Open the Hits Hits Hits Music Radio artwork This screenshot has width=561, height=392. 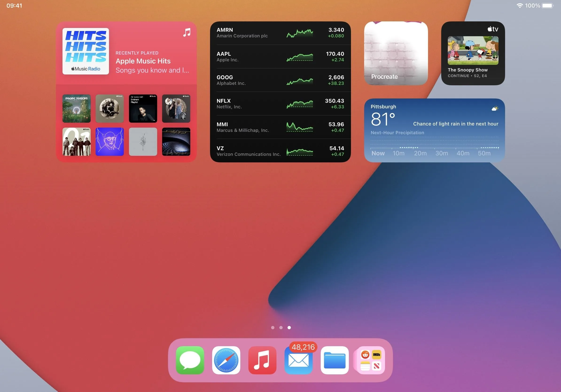tap(86, 51)
